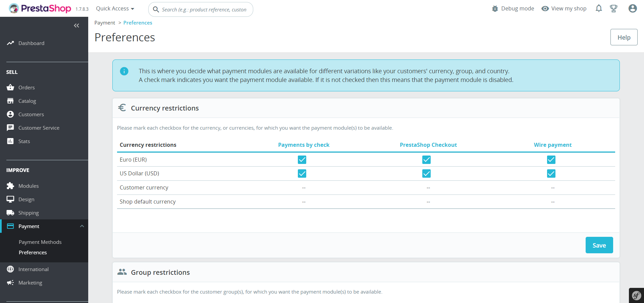Click the Orders basket icon in sidebar
The image size is (644, 303).
click(10, 87)
